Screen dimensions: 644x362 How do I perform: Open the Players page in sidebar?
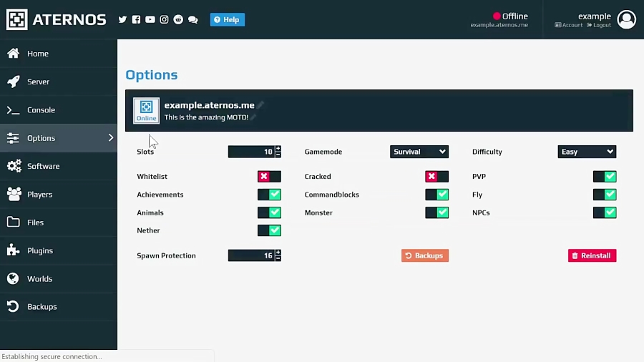coord(59,194)
